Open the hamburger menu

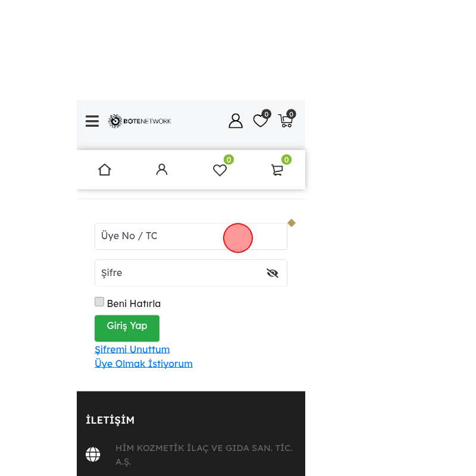click(x=92, y=121)
